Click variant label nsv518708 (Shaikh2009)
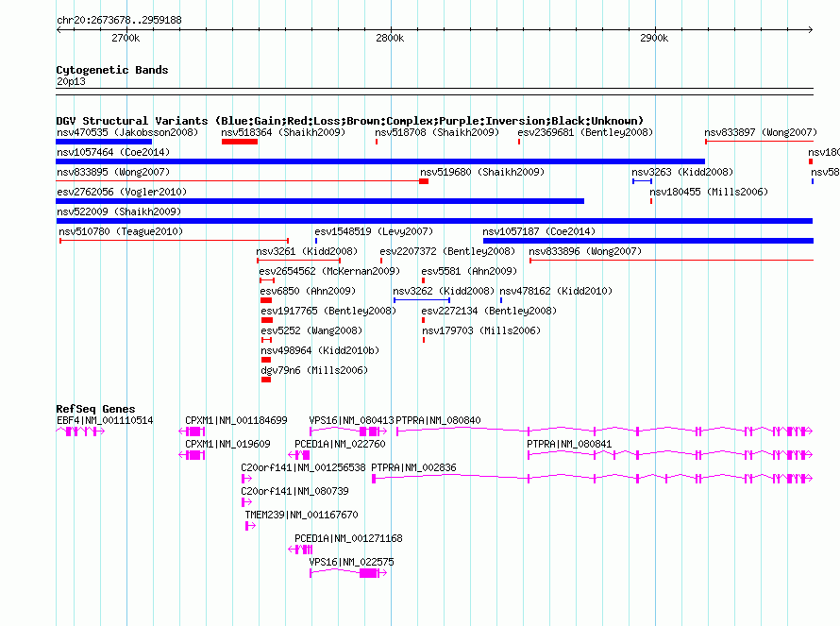Image resolution: width=840 pixels, height=626 pixels. tap(437, 132)
